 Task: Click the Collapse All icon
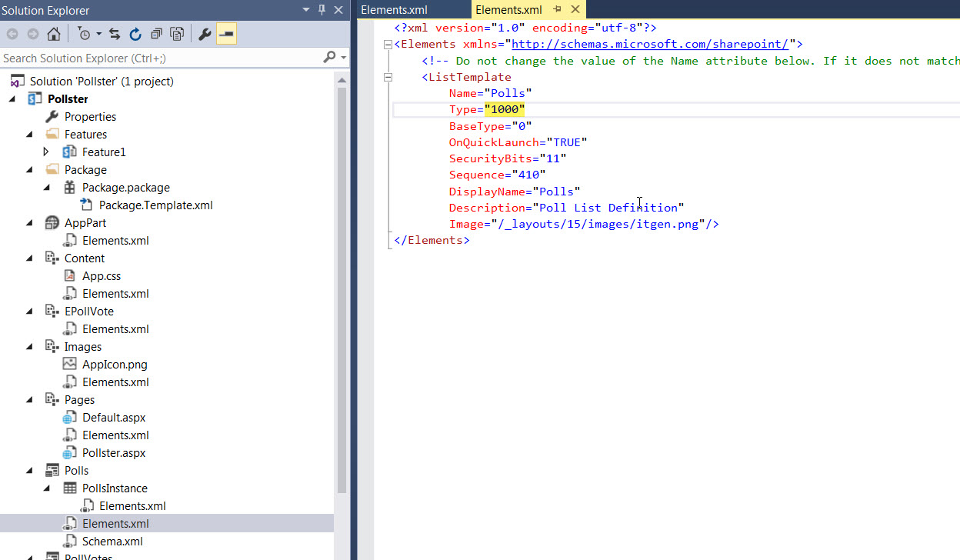point(156,34)
